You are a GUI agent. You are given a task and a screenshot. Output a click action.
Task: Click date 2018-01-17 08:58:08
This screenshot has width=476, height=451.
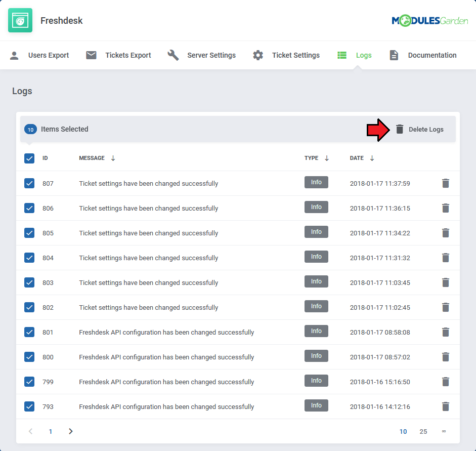tap(380, 333)
